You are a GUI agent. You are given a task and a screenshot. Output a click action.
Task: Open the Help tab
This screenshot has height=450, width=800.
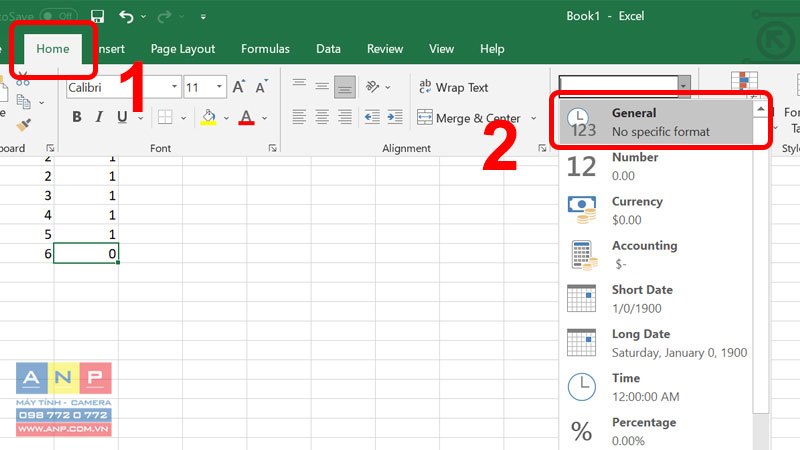[x=492, y=49]
